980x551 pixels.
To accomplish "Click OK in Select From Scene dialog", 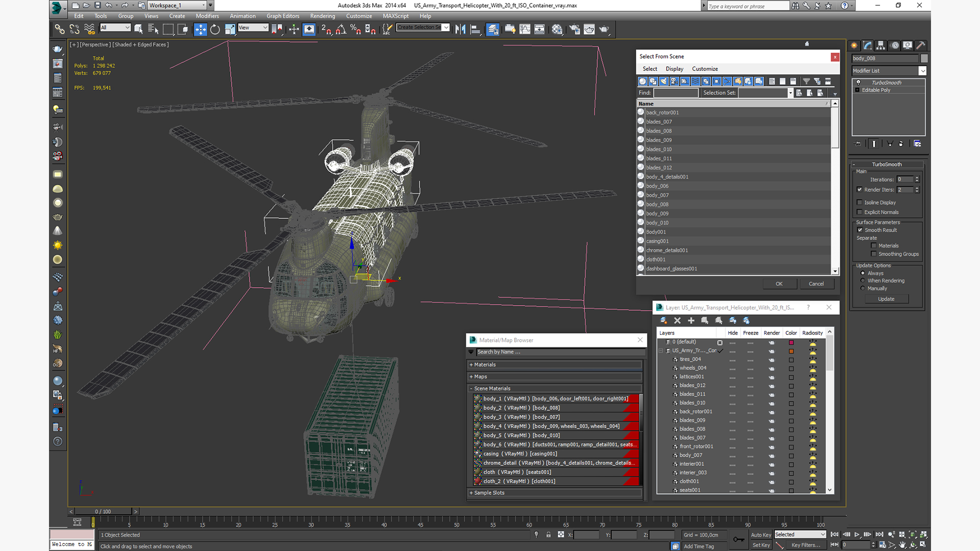I will 779,284.
